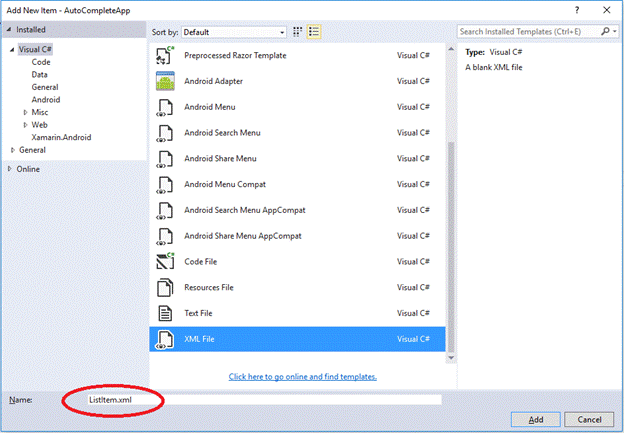Open the Sort by Default dropdown

coord(234,32)
